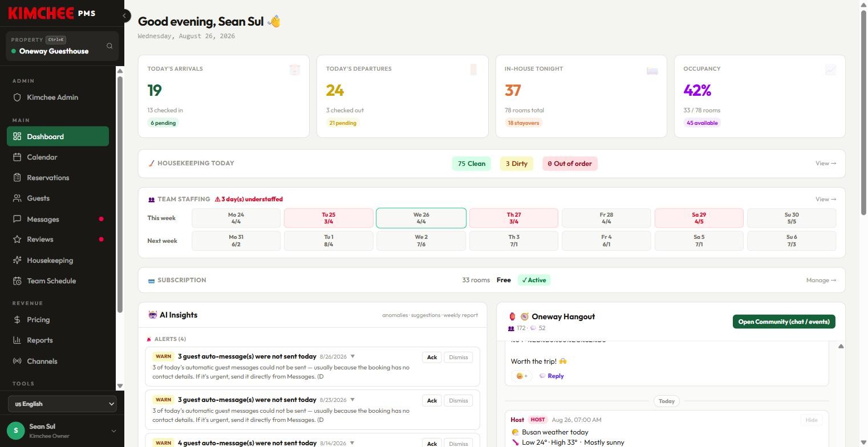868x447 pixels.
Task: Click Open Community (chat / events) button
Action: 784,322
